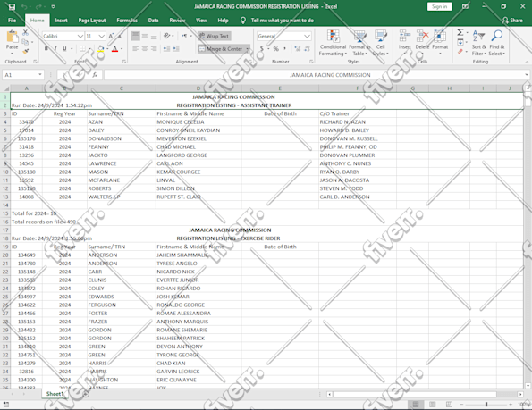Open Format as Table gallery
This screenshot has height=410, width=532.
coord(359,43)
